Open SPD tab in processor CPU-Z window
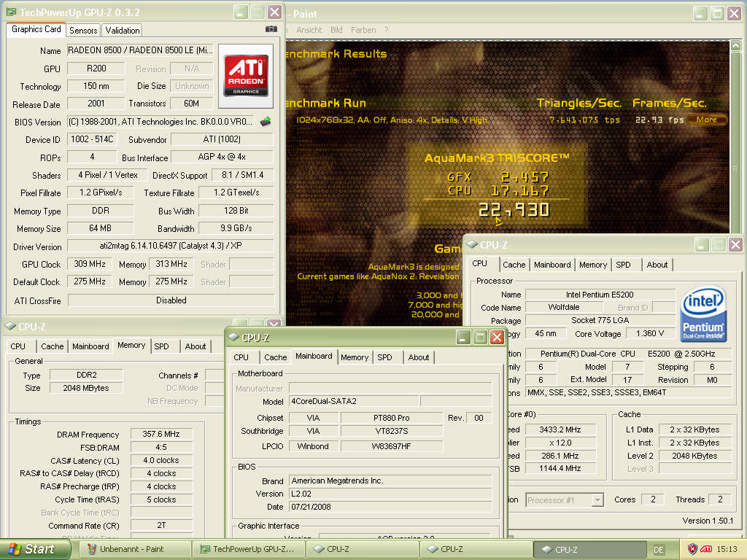 click(x=623, y=265)
